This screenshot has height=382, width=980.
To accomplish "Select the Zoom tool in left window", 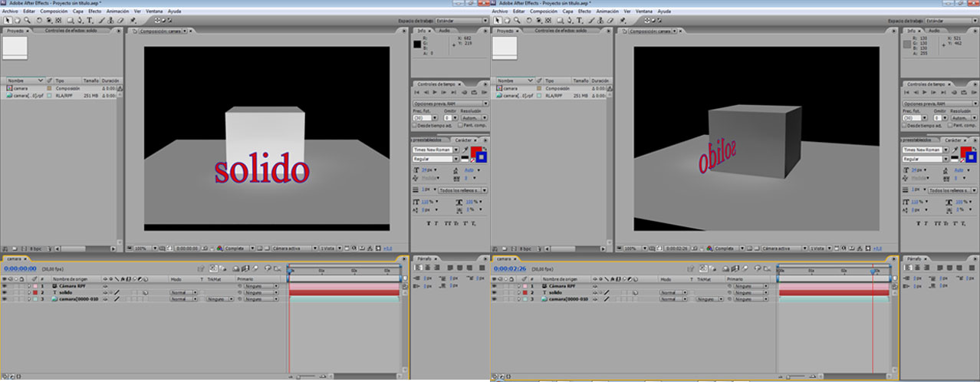I will (x=27, y=21).
